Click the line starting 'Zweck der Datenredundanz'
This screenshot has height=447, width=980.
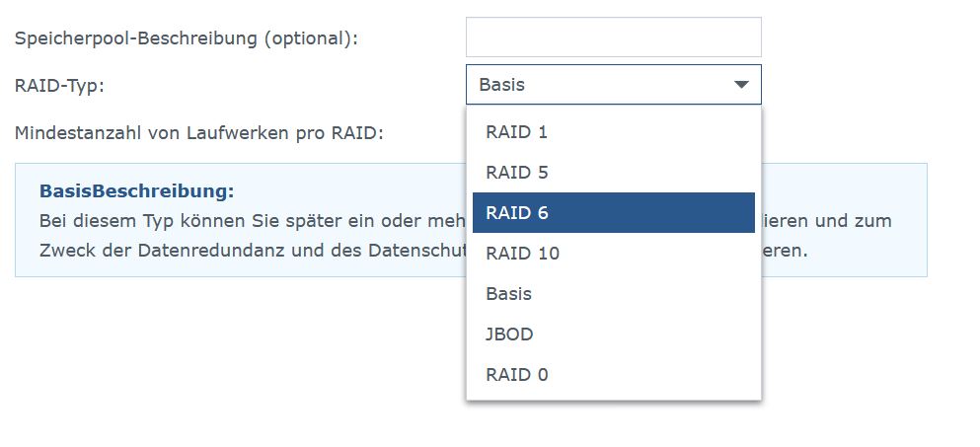247,250
